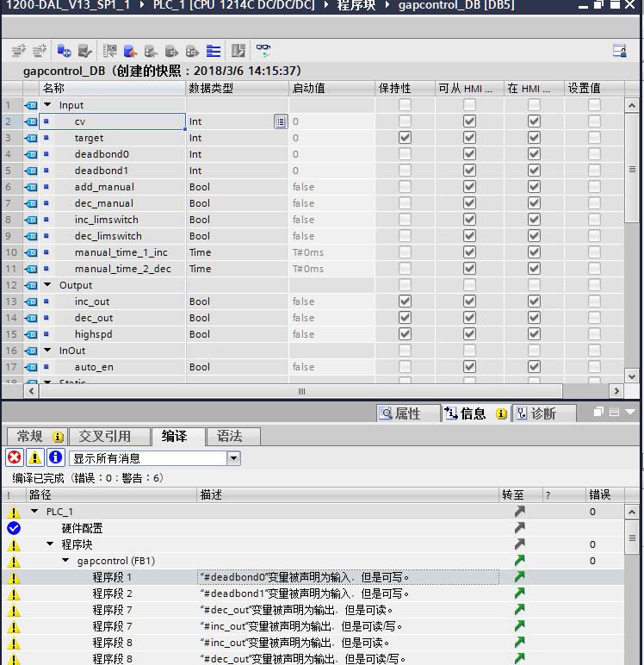This screenshot has width=644, height=665.
Task: Open the 显示所有消息 filter dropdown
Action: pyautogui.click(x=233, y=458)
